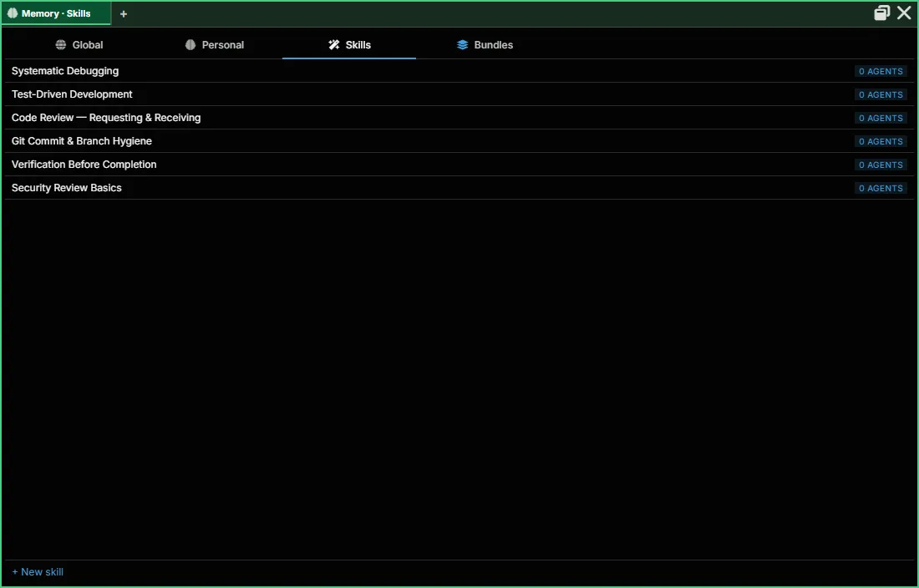Select the Memory · Skills window tab
This screenshot has height=588, width=919.
[x=56, y=13]
